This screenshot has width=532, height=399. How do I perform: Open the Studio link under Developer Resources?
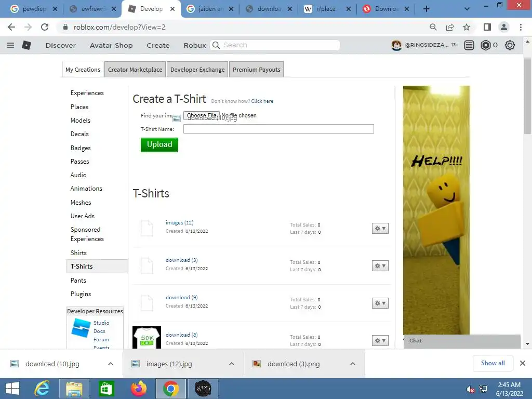coord(101,323)
